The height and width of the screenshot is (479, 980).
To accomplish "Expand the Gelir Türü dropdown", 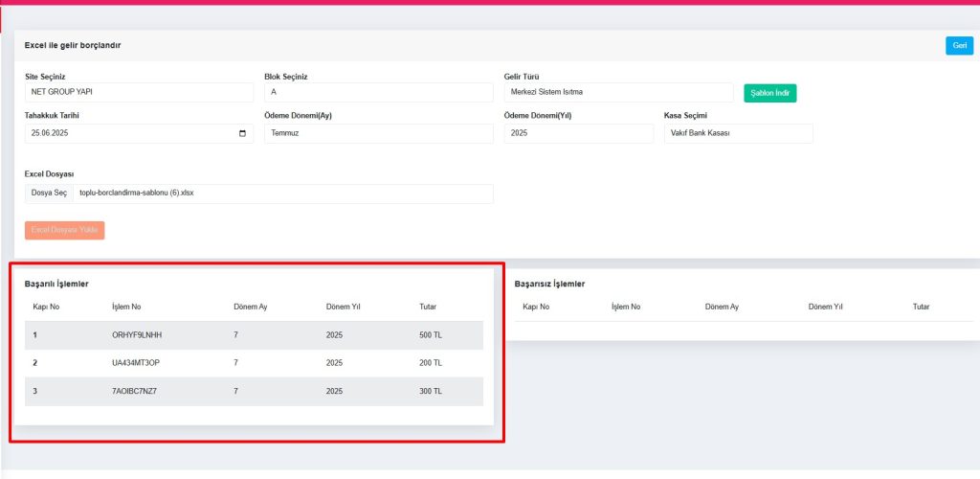I will point(618,92).
